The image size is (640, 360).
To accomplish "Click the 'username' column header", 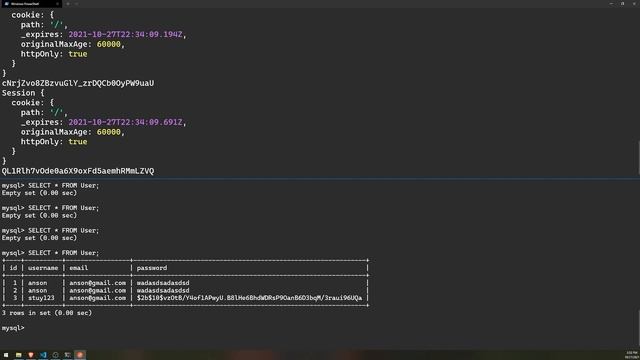I will 43,268.
